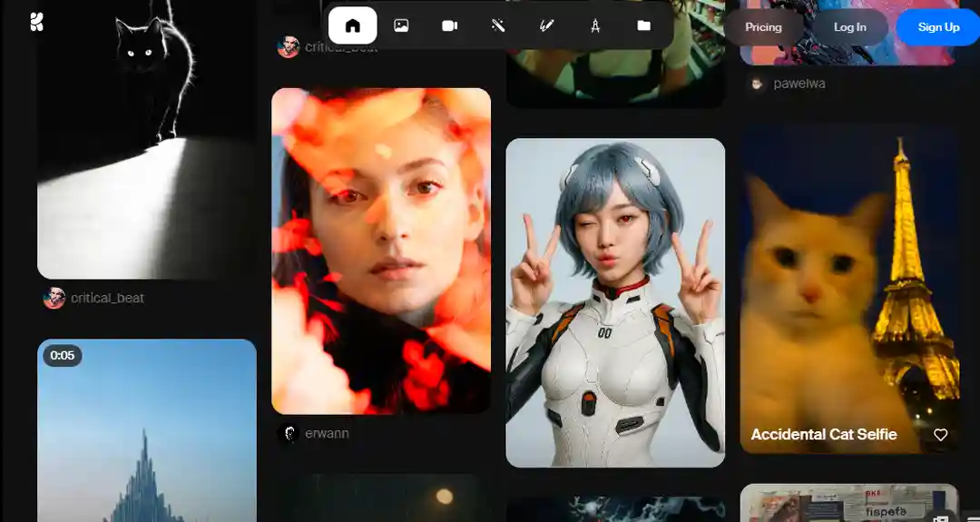Open the woman portrait with red flowers
Image resolution: width=980 pixels, height=522 pixels.
tap(381, 251)
